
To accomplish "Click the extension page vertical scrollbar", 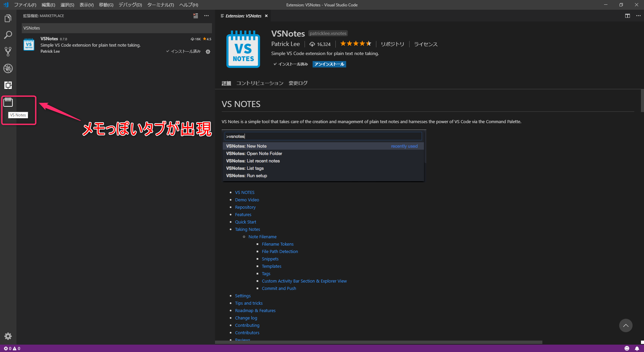I will pos(642,101).
